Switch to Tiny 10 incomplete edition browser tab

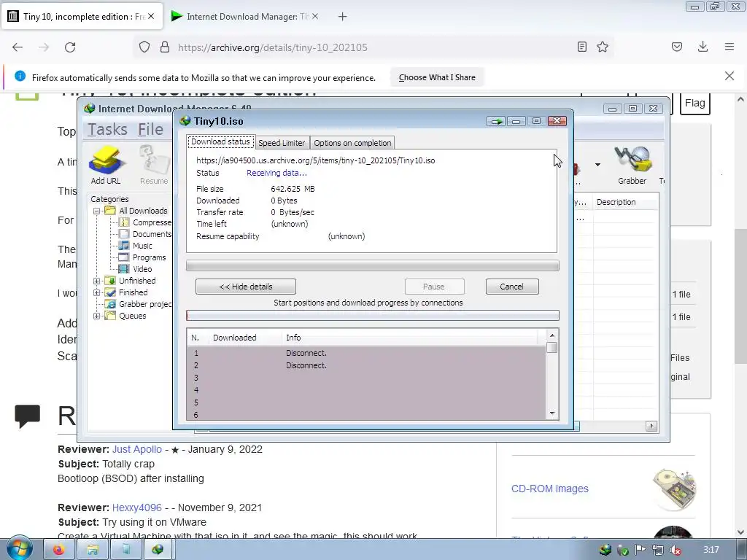[82, 17]
